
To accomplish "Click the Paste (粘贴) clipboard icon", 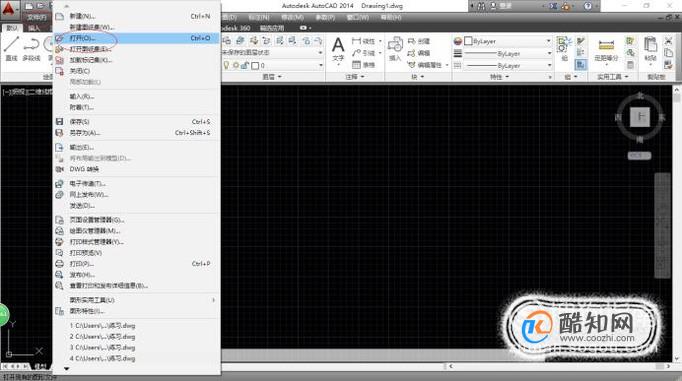I will tap(650, 49).
